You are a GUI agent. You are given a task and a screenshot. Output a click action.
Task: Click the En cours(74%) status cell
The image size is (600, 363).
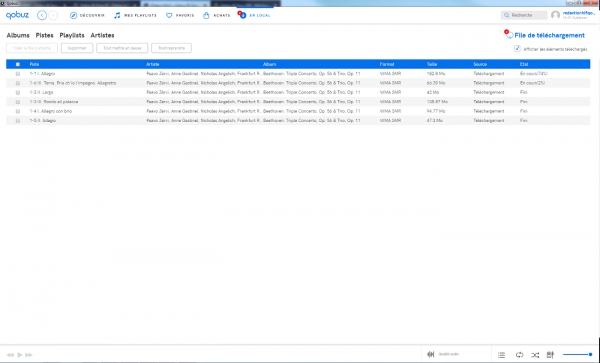(x=534, y=73)
